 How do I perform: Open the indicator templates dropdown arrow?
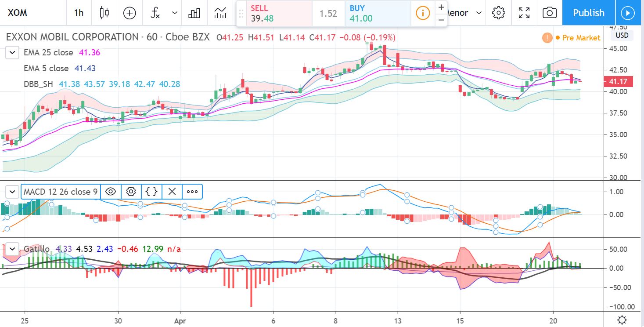point(175,13)
